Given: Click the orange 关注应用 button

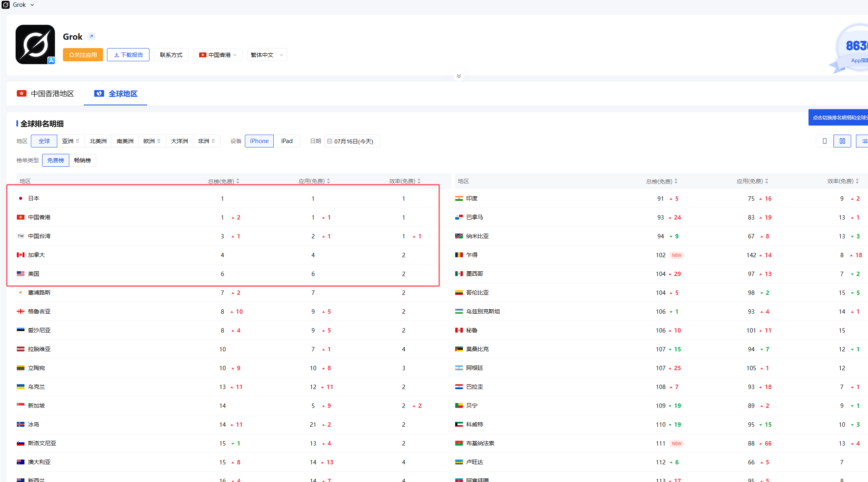Looking at the screenshot, I should (x=83, y=55).
